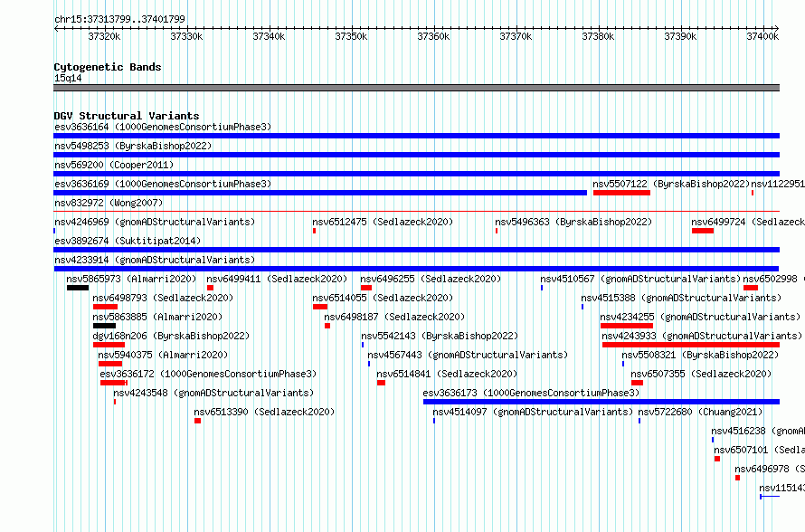Click the black bar of nsv5865973
The image size is (805, 532).
[x=78, y=288]
